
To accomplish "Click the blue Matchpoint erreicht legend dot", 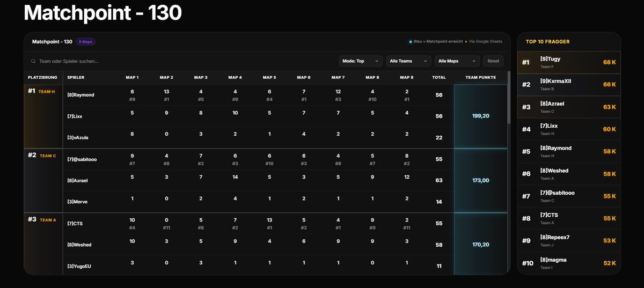I will [x=411, y=42].
